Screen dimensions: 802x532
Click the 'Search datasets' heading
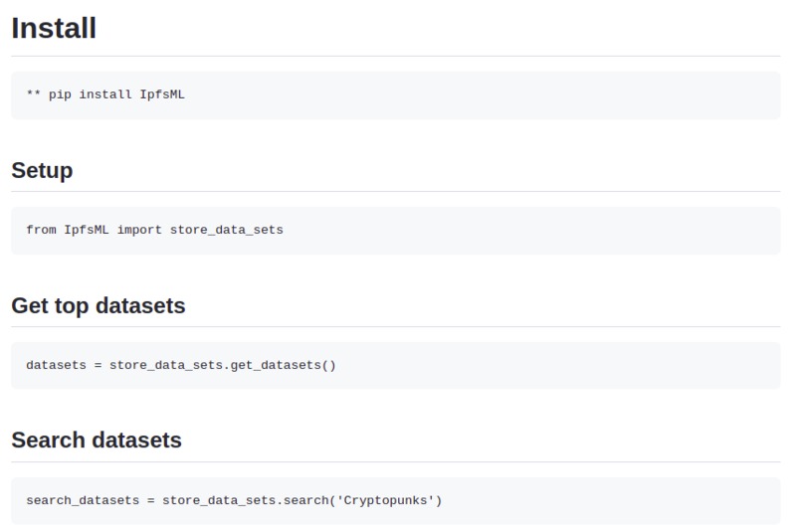tap(97, 440)
